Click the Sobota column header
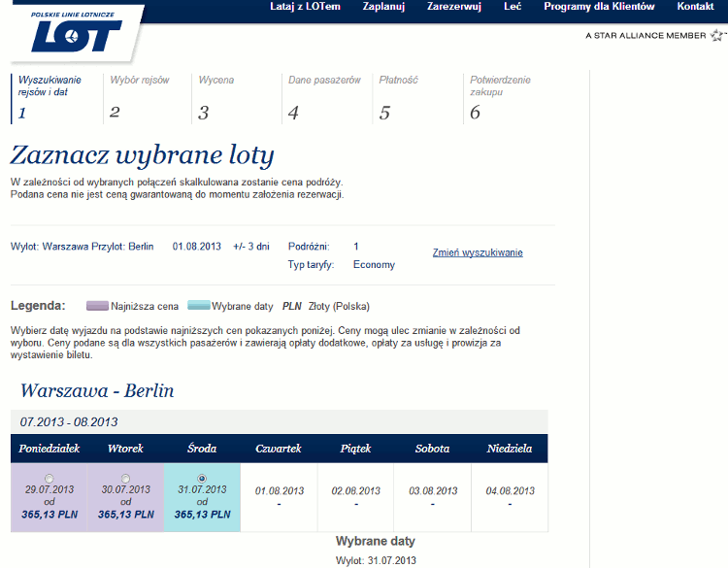The width and height of the screenshot is (728, 568). (432, 449)
